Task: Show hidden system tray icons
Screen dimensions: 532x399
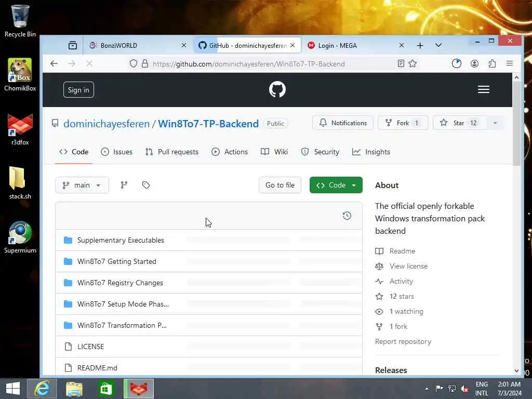Action: 426,389
